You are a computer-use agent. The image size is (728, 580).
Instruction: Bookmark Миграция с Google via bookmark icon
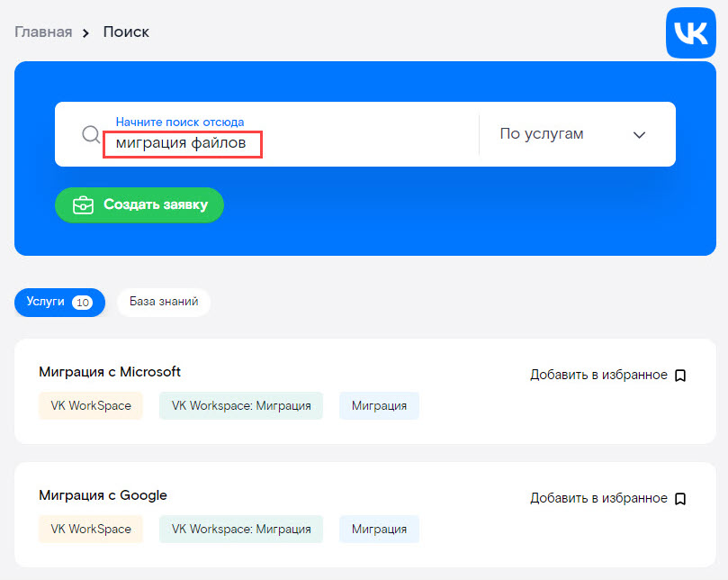(x=680, y=498)
